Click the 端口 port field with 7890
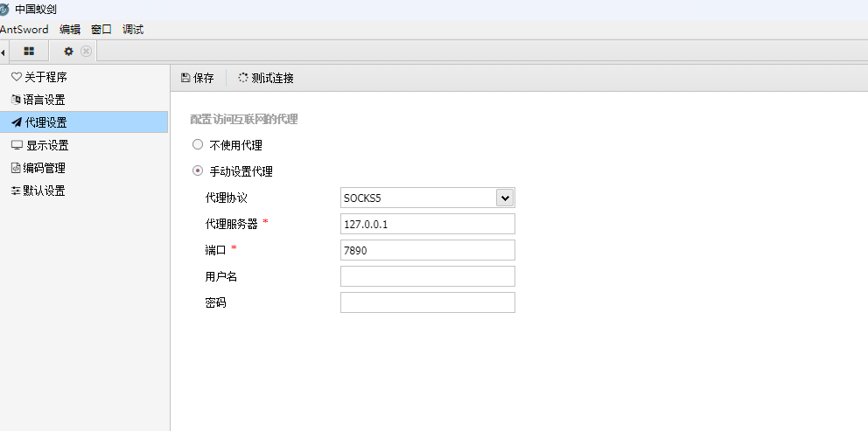Viewport: 868px width, 431px height. tap(427, 250)
